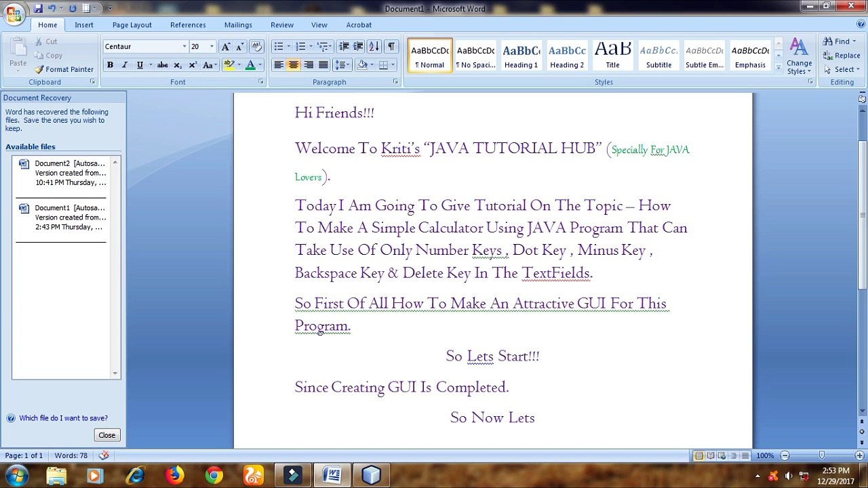
Task: Close the Document Recovery pane
Action: pyautogui.click(x=106, y=435)
